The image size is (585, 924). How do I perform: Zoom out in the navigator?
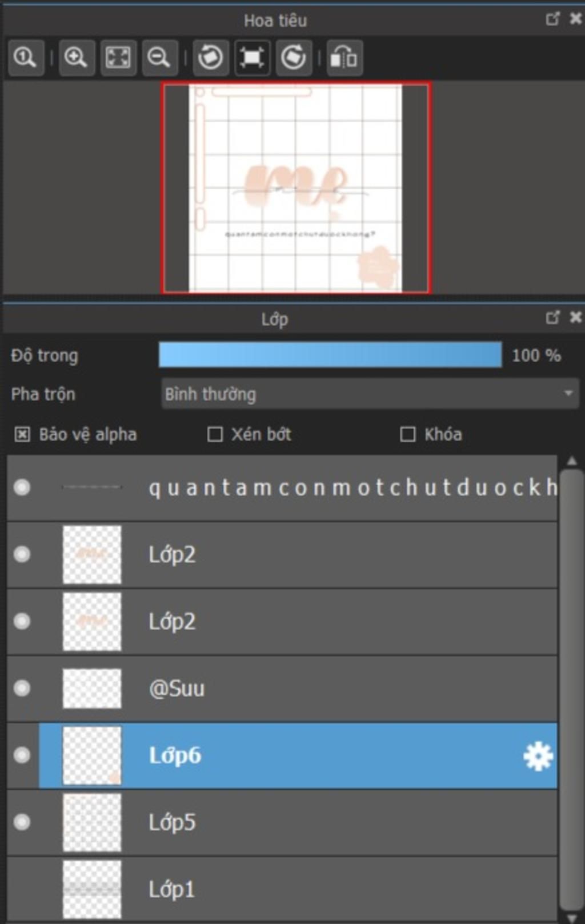(159, 58)
